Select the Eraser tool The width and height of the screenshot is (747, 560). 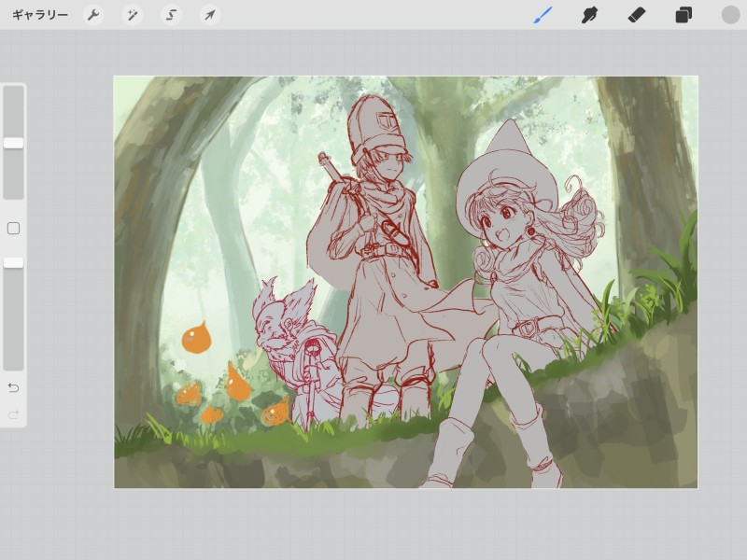(x=637, y=15)
